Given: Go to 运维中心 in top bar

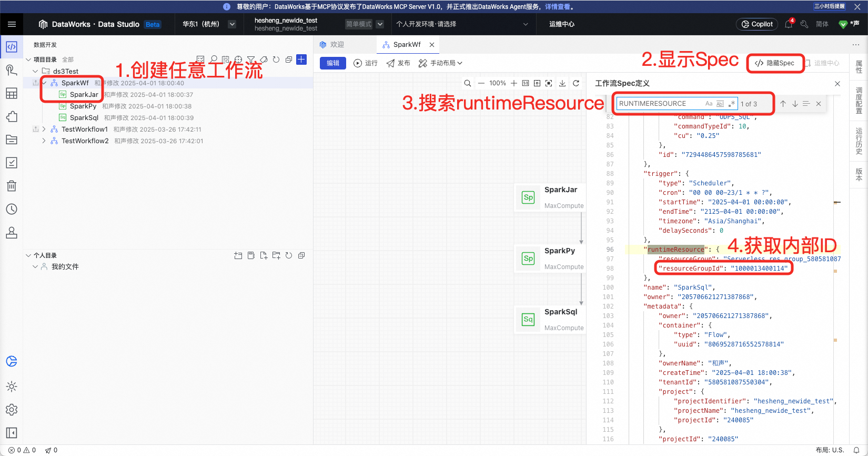Looking at the screenshot, I should [x=562, y=24].
